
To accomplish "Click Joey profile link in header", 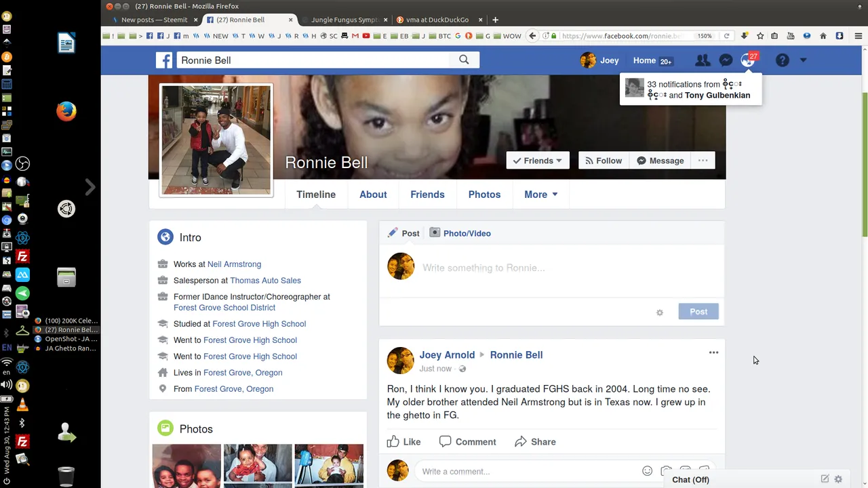I will (x=599, y=60).
